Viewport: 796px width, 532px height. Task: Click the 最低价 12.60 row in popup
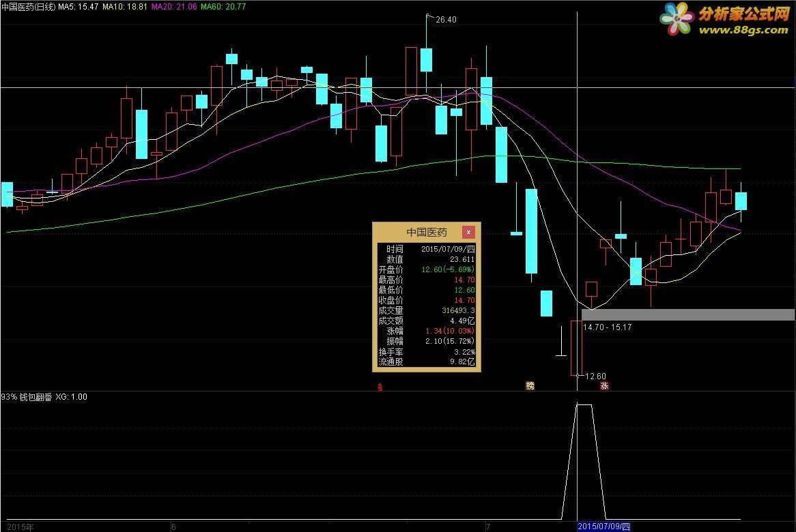[x=427, y=290]
